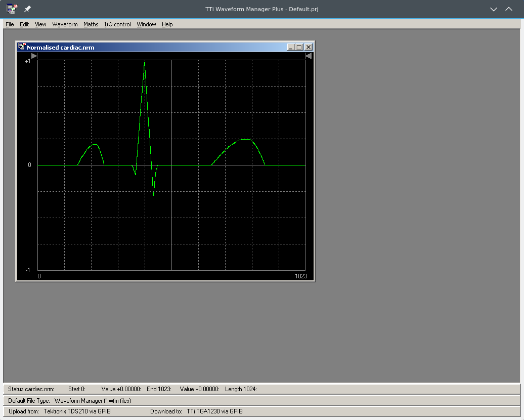This screenshot has height=420, width=524.
Task: Open the Waveform menu
Action: pos(65,24)
